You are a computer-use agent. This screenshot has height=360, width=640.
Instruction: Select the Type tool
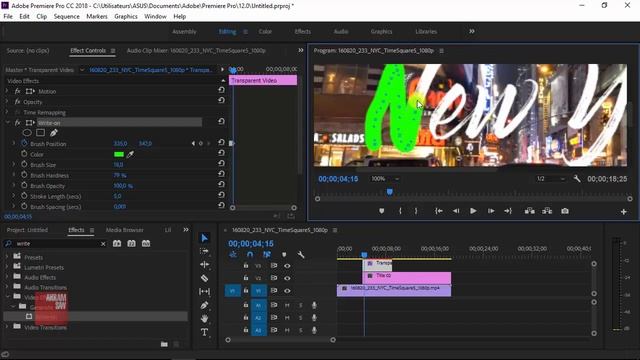[204, 332]
